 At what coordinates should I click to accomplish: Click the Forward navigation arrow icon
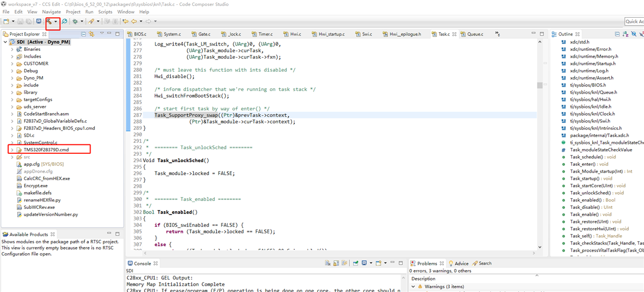pos(149,21)
